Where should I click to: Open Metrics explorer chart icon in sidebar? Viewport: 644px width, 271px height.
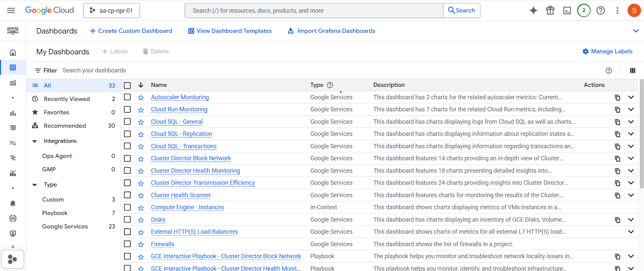13,83
